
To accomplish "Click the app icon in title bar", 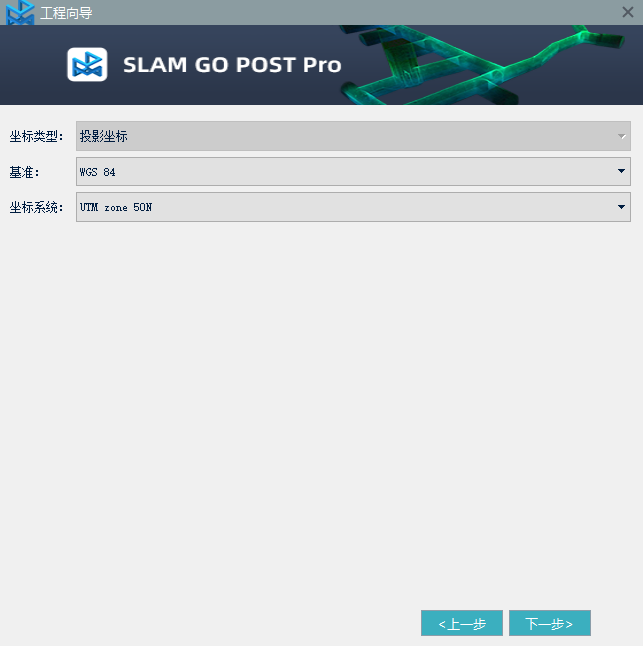I will [x=20, y=12].
